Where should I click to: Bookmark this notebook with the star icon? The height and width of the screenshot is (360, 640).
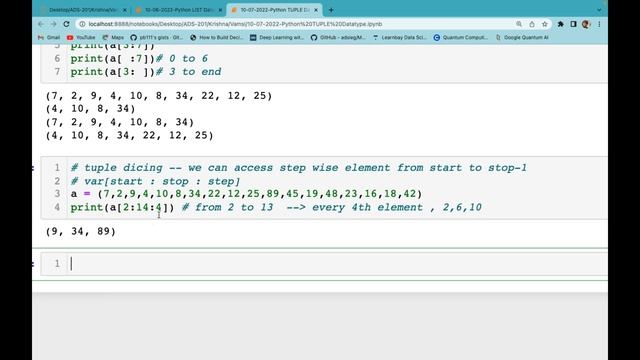pyautogui.click(x=544, y=24)
